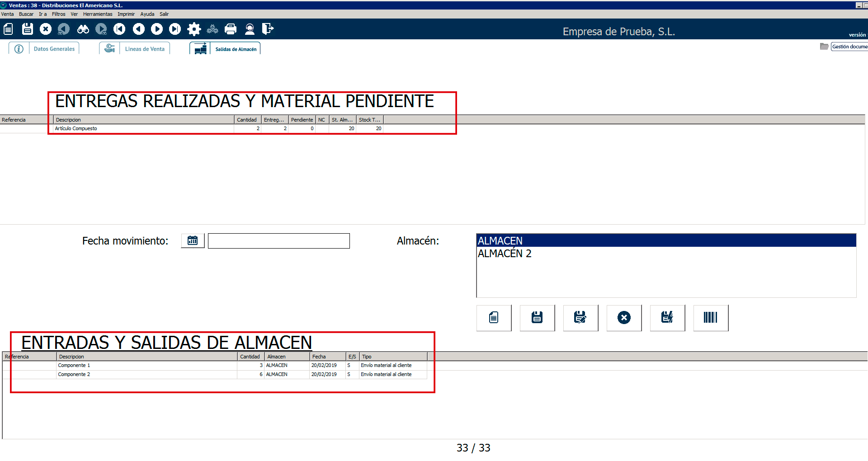This screenshot has width=868, height=461.
Task: Open the Herramientas menu
Action: [x=98, y=14]
